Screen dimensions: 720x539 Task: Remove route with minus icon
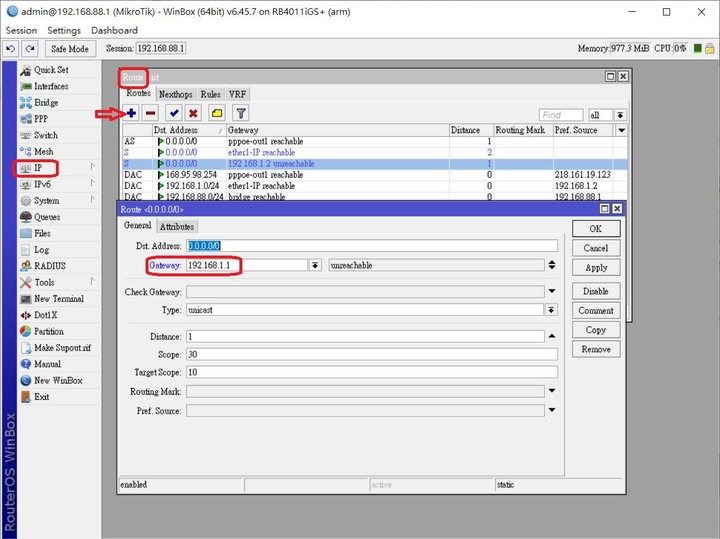[x=150, y=113]
